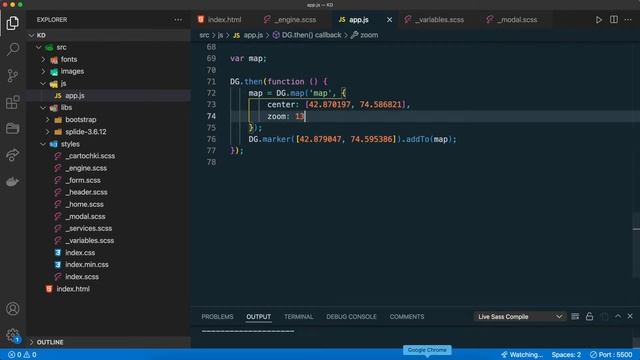Run code with the play icon
Viewport: 640px width, 360px height.
tap(598, 20)
